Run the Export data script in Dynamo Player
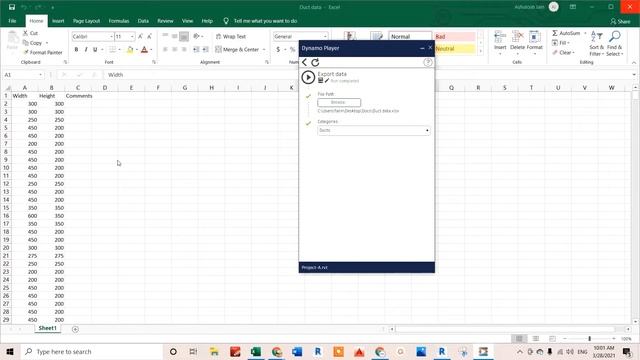Image resolution: width=640 pixels, height=360 pixels. tap(308, 77)
